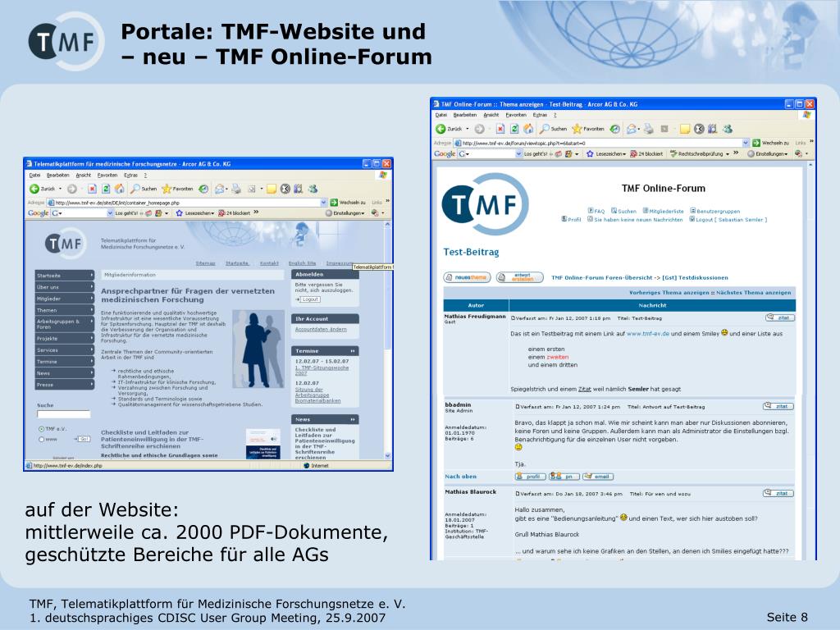Open Favoriten menu in Telematikplattform window
This screenshot has width=840, height=630.
(107, 176)
